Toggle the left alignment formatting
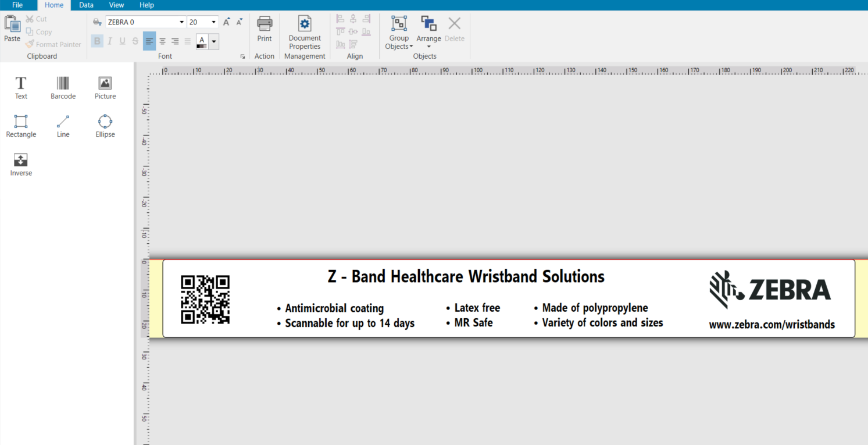The height and width of the screenshot is (445, 868). click(149, 41)
